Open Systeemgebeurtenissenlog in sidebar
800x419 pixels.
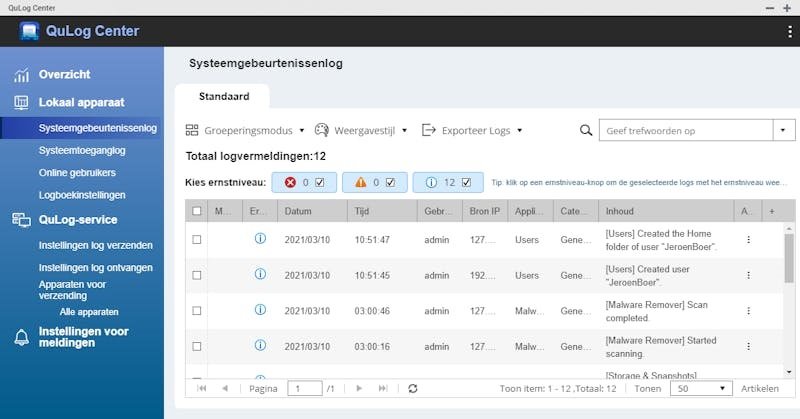coord(97,128)
